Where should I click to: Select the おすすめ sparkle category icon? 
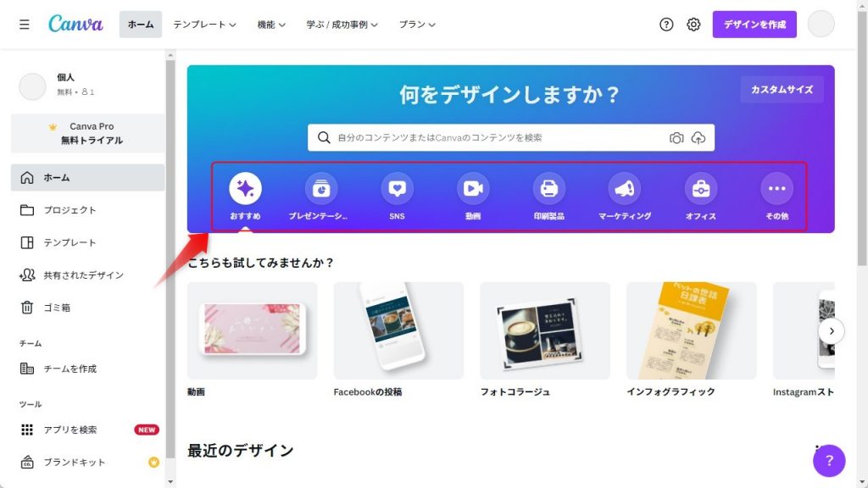coord(245,189)
